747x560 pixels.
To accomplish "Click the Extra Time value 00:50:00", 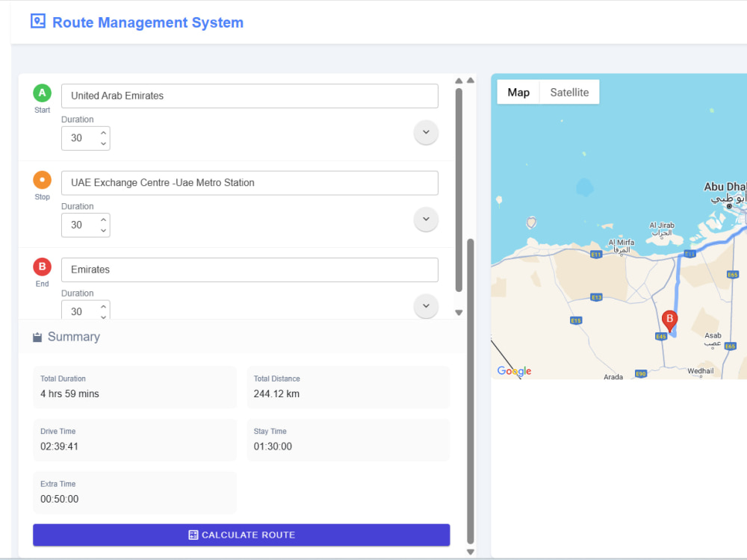I will pyautogui.click(x=60, y=499).
